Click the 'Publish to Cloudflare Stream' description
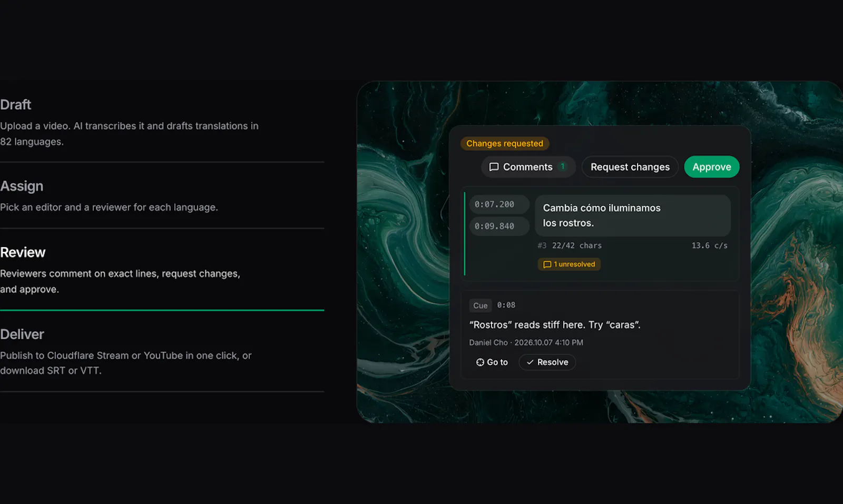Viewport: 843px width, 504px height. 126,363
